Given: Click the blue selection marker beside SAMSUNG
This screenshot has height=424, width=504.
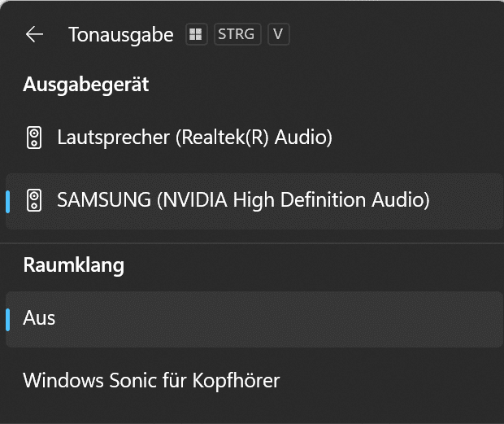Looking at the screenshot, I should coord(7,202).
